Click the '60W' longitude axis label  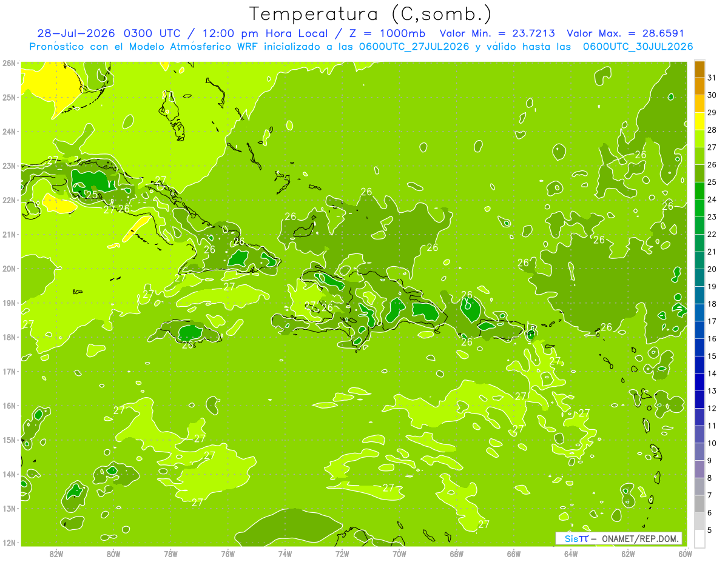(685, 554)
